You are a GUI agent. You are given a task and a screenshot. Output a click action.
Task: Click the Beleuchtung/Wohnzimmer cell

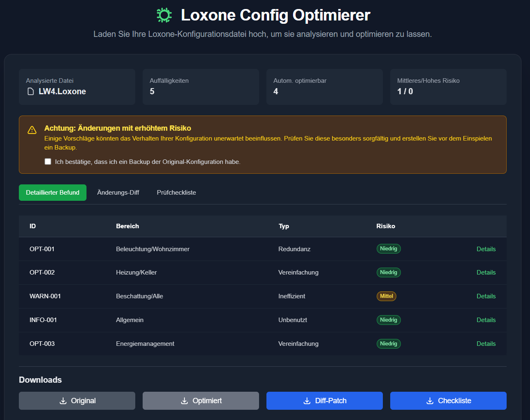tap(152, 249)
